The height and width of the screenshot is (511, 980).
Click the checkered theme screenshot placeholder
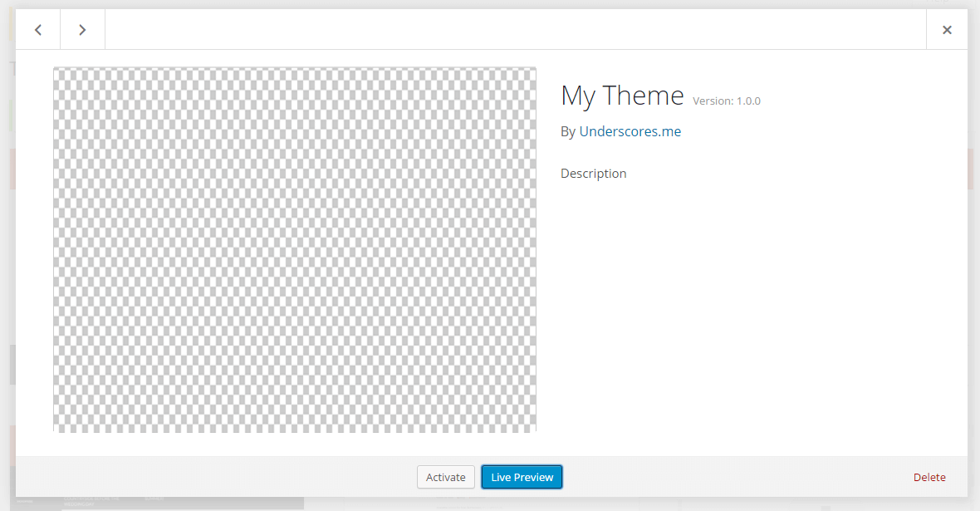pos(294,249)
